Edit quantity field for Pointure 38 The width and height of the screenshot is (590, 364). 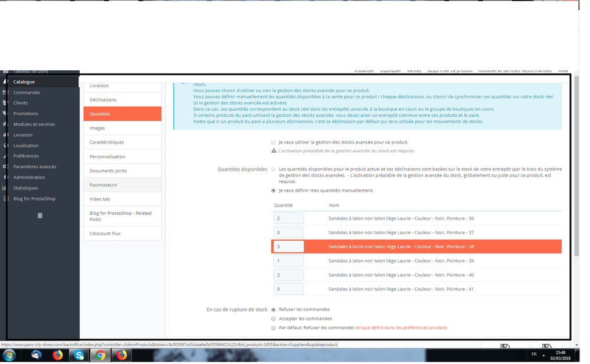pos(289,247)
